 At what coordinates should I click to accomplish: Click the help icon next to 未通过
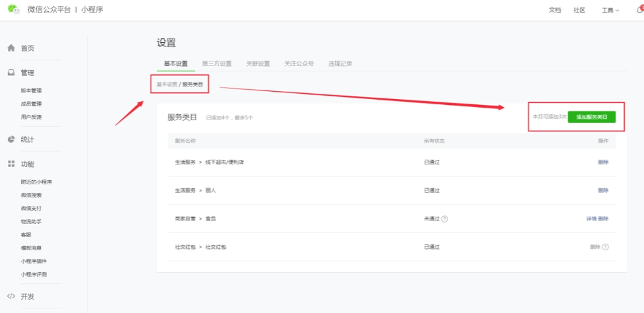pos(445,219)
